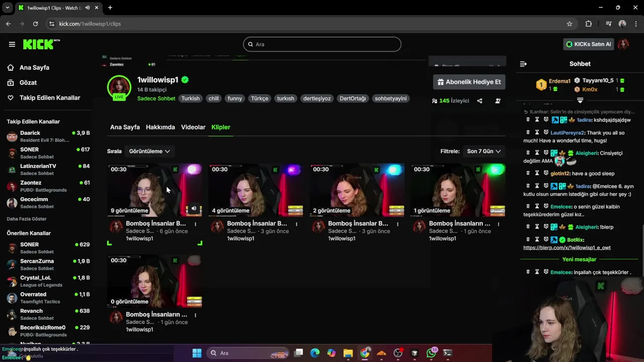The height and width of the screenshot is (362, 644).
Task: Open Windows Start menu
Action: tap(197, 353)
